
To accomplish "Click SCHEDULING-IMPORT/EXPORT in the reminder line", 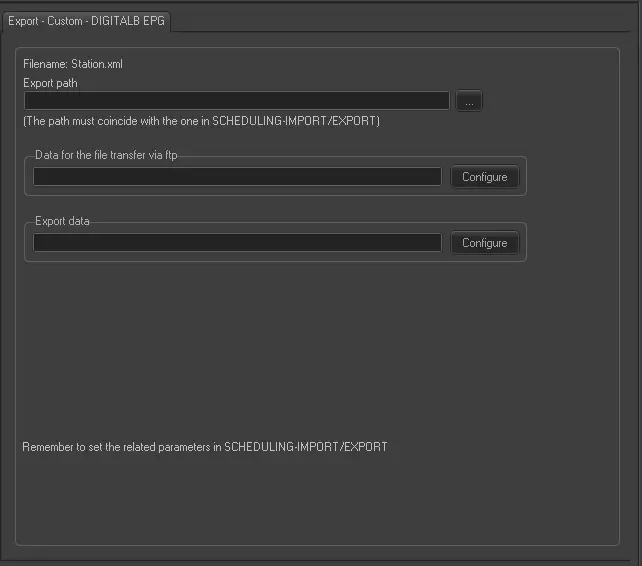I will click(305, 446).
